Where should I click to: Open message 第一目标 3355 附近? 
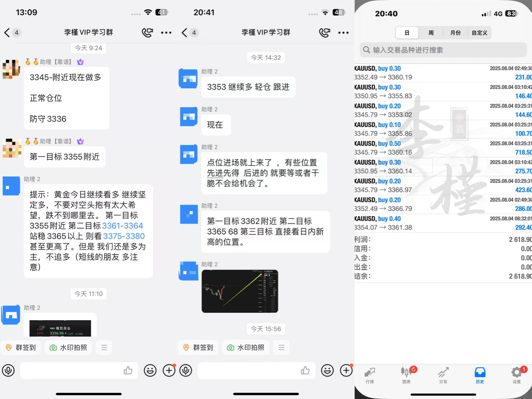click(x=65, y=157)
